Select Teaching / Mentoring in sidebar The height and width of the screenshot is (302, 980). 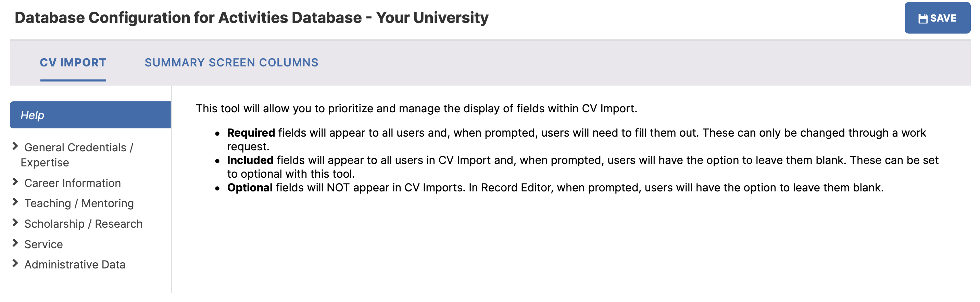coord(79,203)
